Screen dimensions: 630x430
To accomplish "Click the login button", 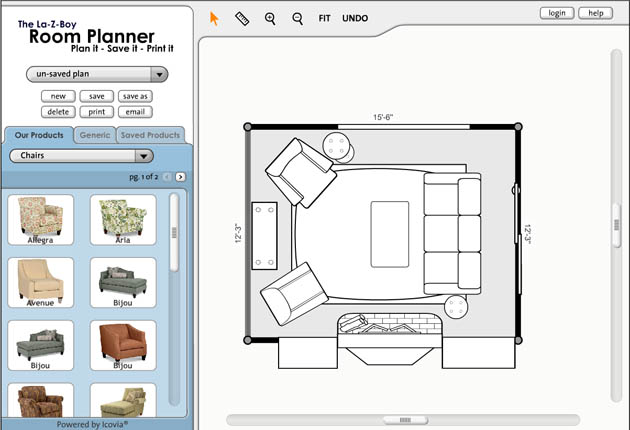I will pyautogui.click(x=557, y=13).
